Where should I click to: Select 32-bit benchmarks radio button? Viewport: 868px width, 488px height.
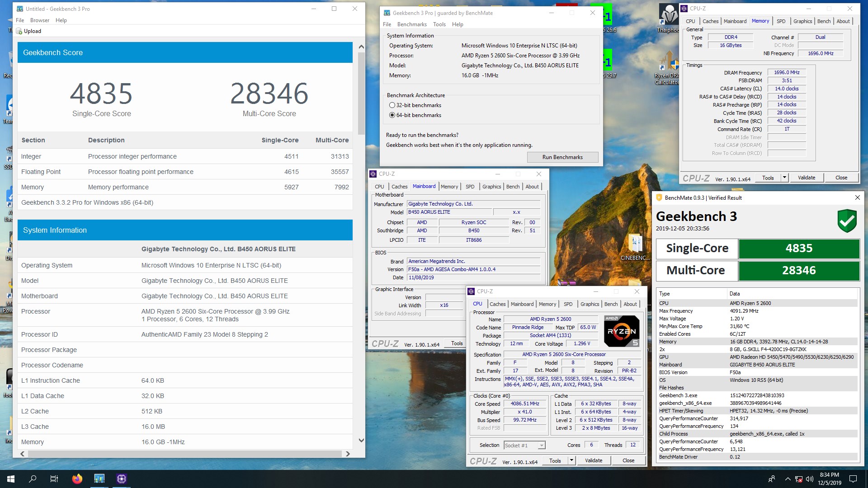coord(392,105)
